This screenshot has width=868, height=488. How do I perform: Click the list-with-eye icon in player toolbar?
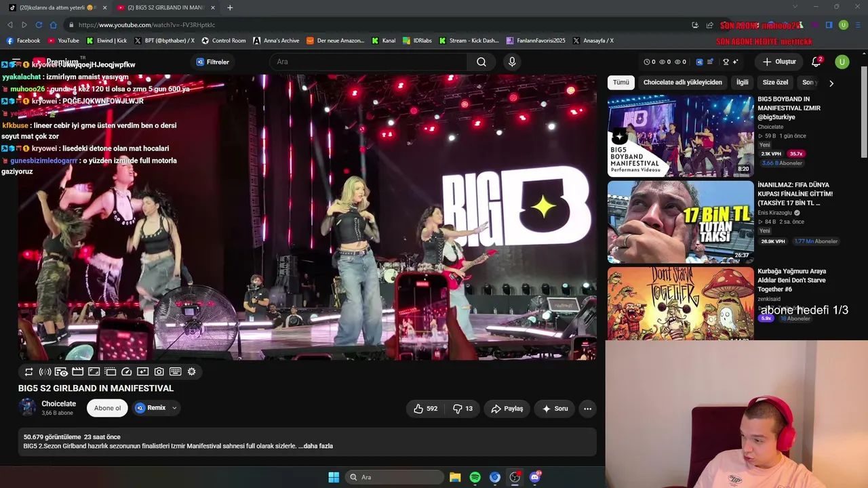pyautogui.click(x=61, y=371)
